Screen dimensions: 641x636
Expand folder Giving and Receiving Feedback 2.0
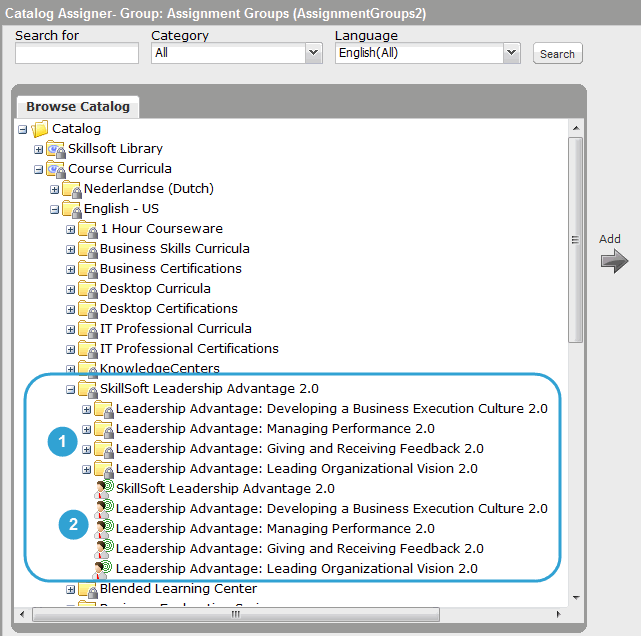(86, 450)
